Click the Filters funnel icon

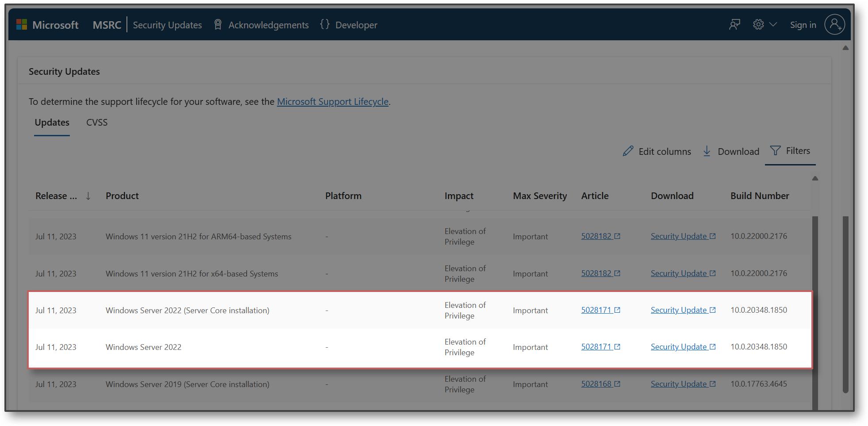coord(775,150)
